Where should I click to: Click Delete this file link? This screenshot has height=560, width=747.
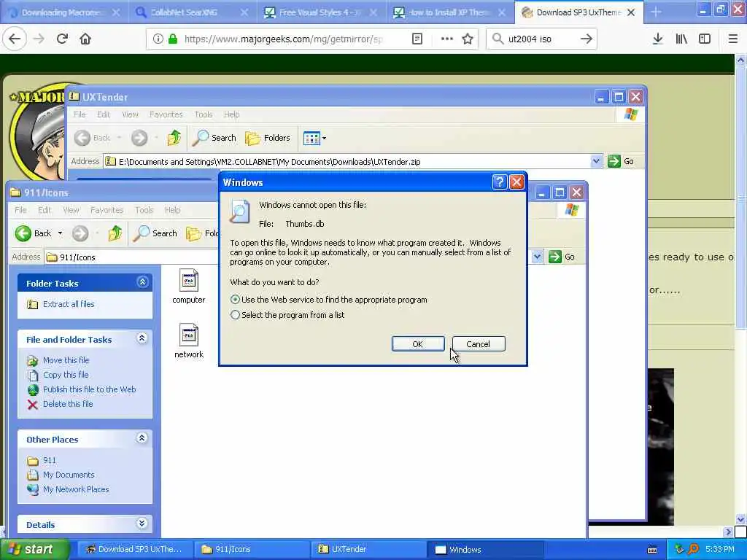point(68,404)
